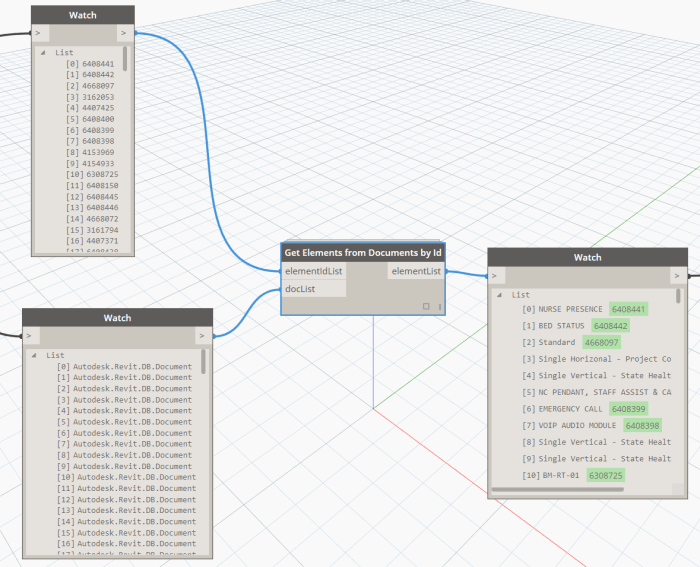
Task: Click output port arrow of top-left Watch node
Action: 126,33
